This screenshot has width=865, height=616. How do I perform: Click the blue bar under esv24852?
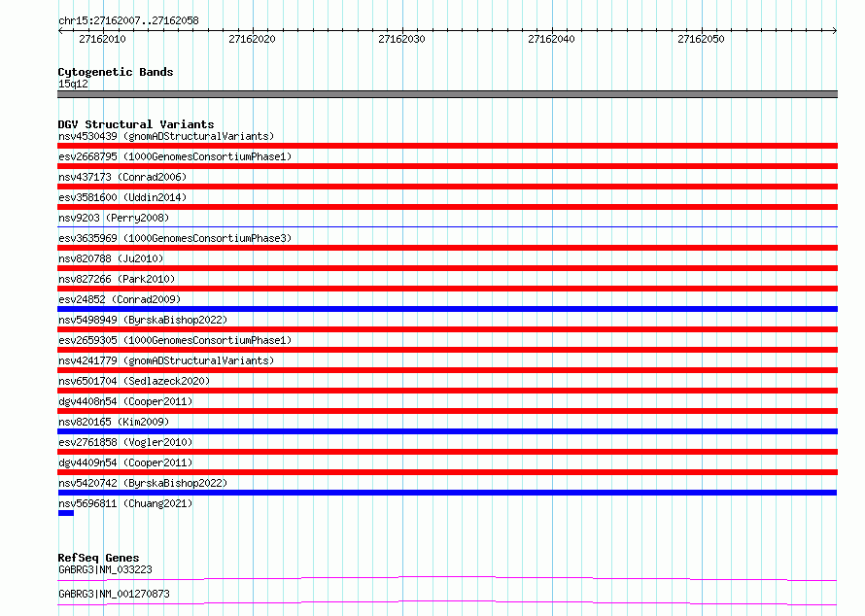click(447, 309)
